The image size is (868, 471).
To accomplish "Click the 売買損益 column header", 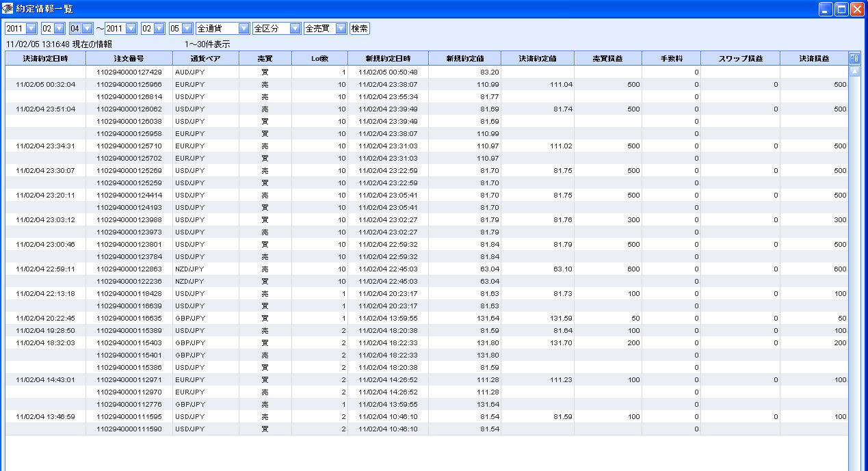I will (x=608, y=59).
